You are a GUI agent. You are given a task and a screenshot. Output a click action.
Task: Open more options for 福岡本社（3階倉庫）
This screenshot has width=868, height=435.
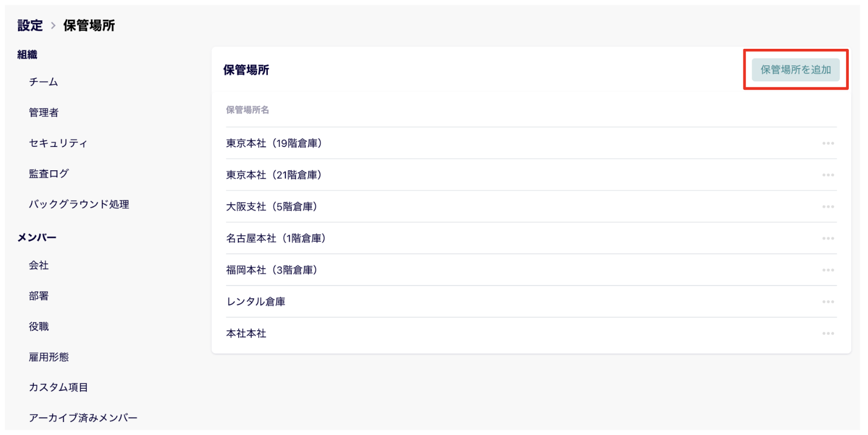(828, 270)
